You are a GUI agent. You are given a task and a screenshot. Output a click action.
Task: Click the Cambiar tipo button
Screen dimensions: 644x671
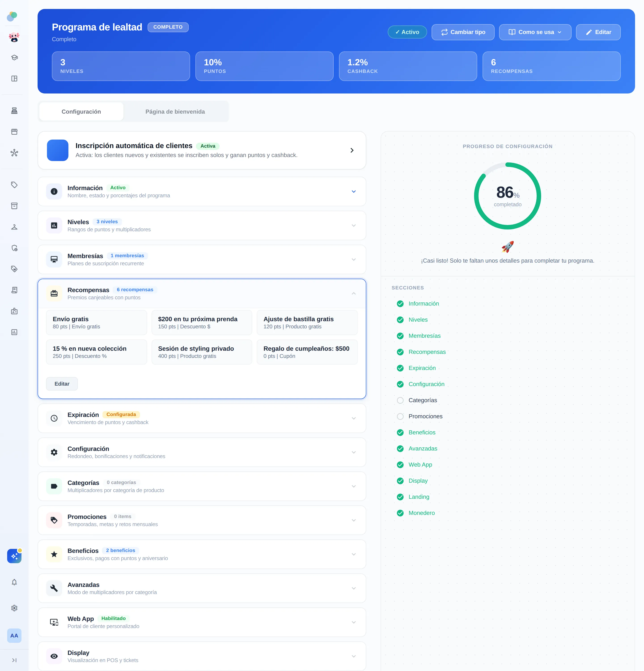point(463,32)
